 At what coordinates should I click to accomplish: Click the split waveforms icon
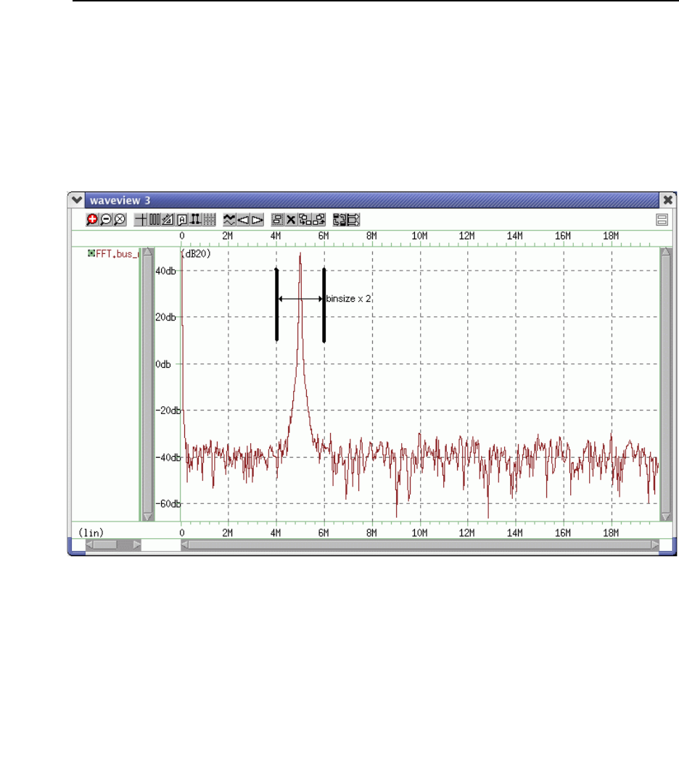coord(305,220)
